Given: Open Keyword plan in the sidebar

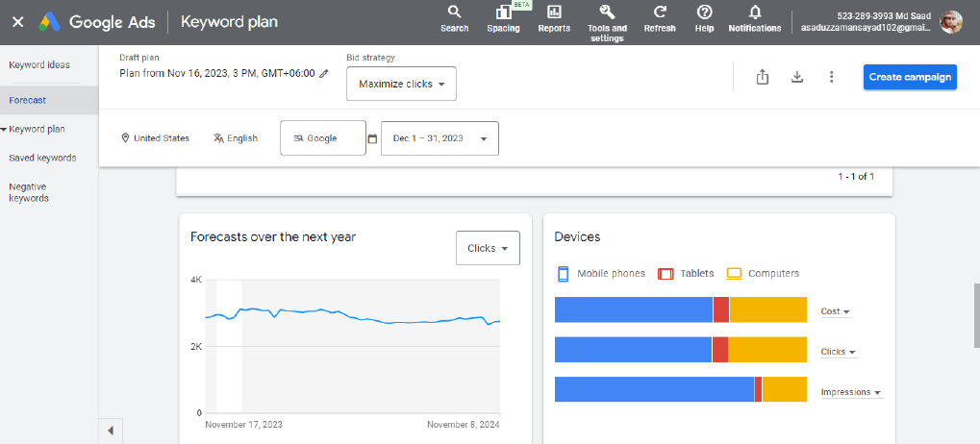Looking at the screenshot, I should point(37,130).
